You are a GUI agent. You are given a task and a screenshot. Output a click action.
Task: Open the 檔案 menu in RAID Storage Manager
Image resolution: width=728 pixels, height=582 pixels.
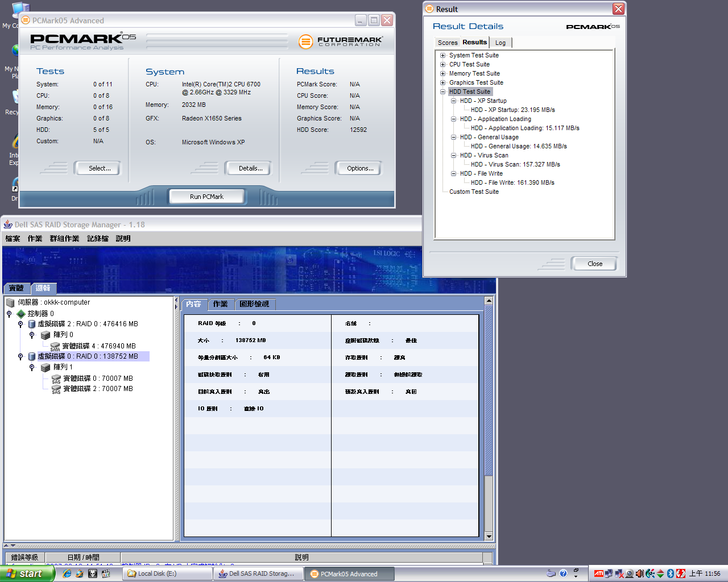[x=13, y=239]
